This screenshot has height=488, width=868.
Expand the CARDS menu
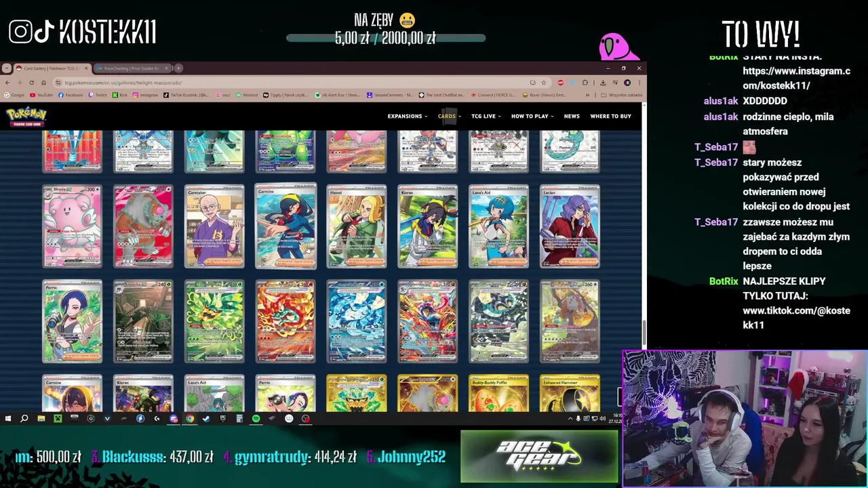(x=449, y=116)
